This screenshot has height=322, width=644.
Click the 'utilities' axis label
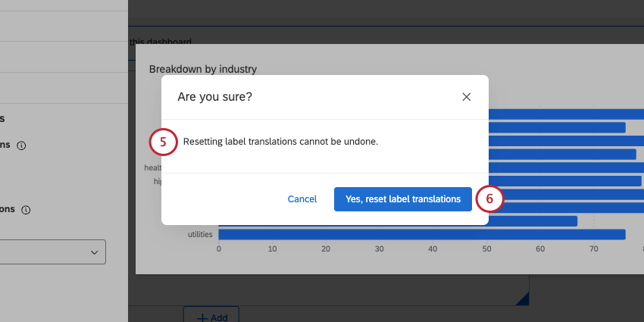pyautogui.click(x=200, y=234)
